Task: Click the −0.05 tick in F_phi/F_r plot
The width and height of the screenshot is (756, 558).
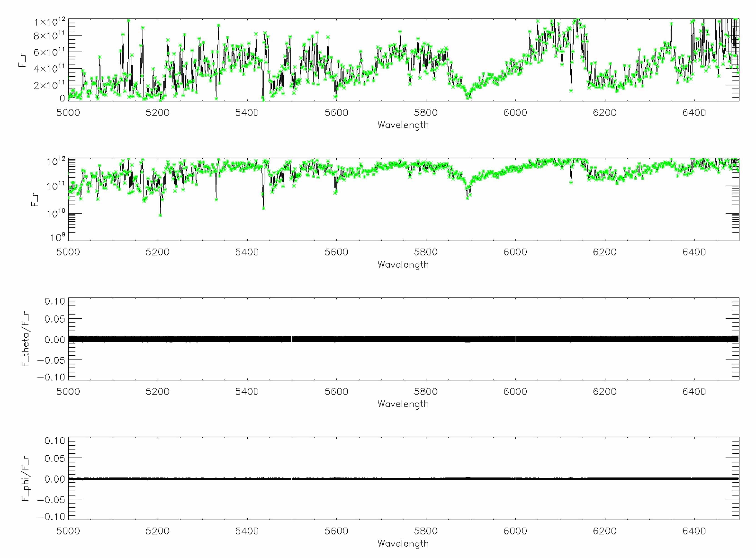Action: click(51, 500)
